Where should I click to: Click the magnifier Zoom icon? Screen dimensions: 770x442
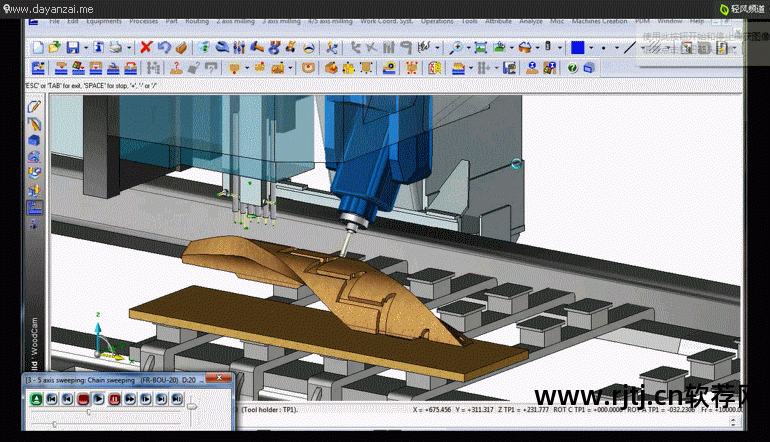pyautogui.click(x=456, y=48)
